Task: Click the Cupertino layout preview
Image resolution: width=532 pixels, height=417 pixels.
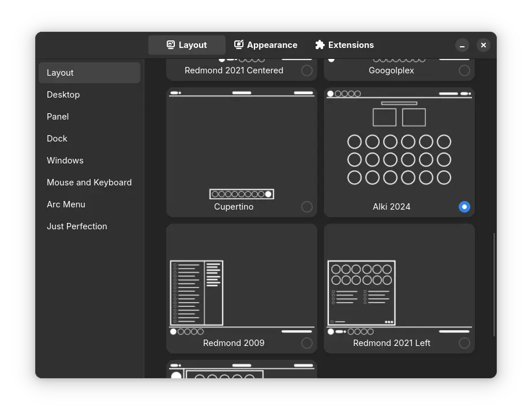Action: click(x=242, y=145)
